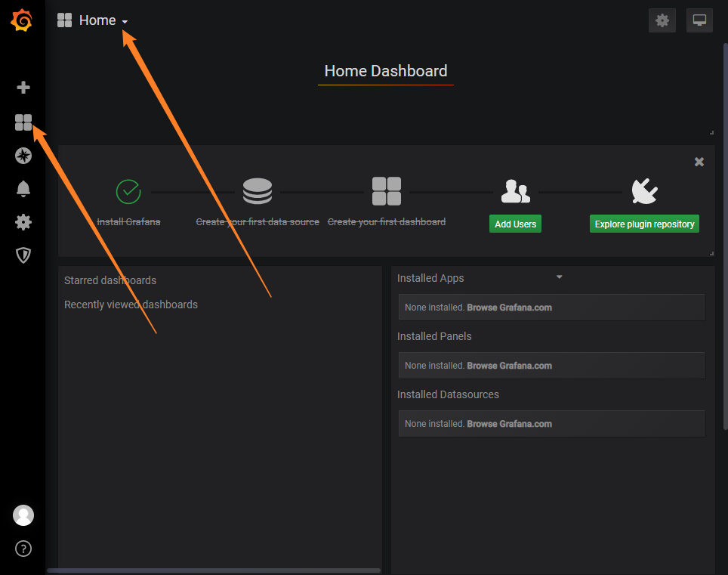728x575 pixels.
Task: Click the Grafana logo in the sidebar
Action: (22, 20)
